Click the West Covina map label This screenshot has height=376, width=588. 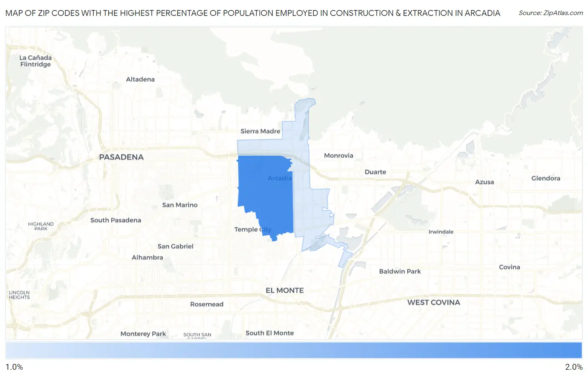[x=434, y=302]
